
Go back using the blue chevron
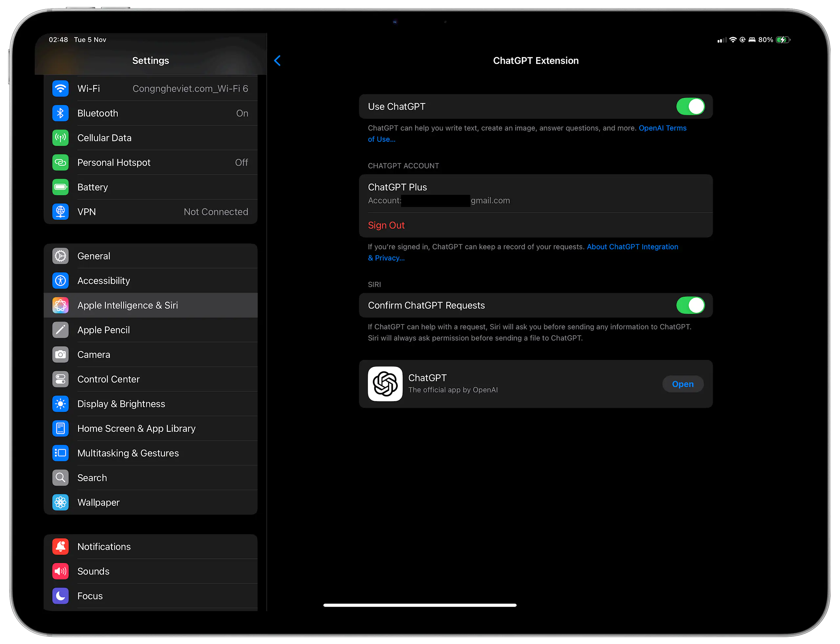pos(278,61)
